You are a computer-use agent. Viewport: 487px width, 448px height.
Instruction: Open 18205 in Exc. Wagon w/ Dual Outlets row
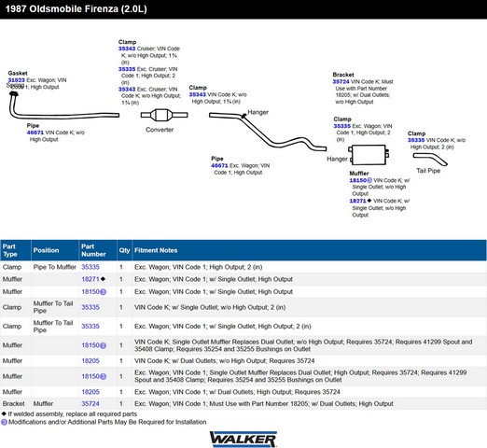90,392
